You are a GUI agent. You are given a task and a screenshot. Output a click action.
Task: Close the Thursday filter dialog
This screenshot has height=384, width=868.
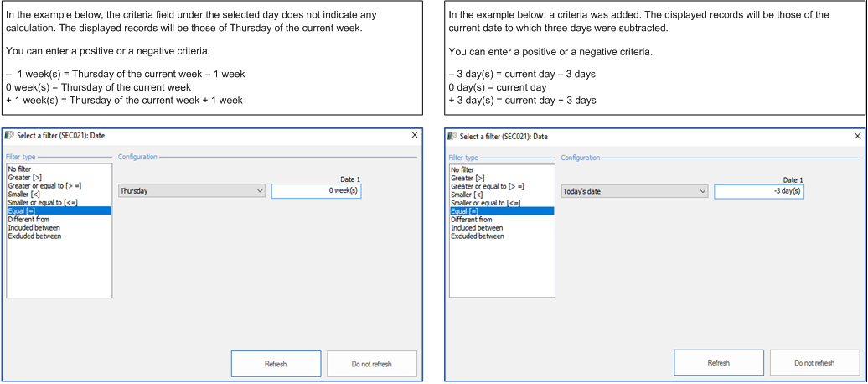click(415, 136)
